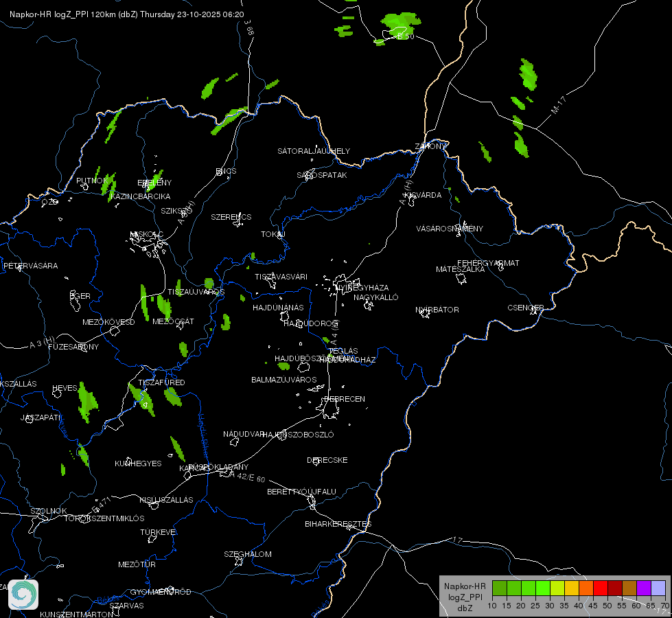The height and width of the screenshot is (618, 672).
Task: Click the NÁDUDVAR label
Action: point(244,435)
